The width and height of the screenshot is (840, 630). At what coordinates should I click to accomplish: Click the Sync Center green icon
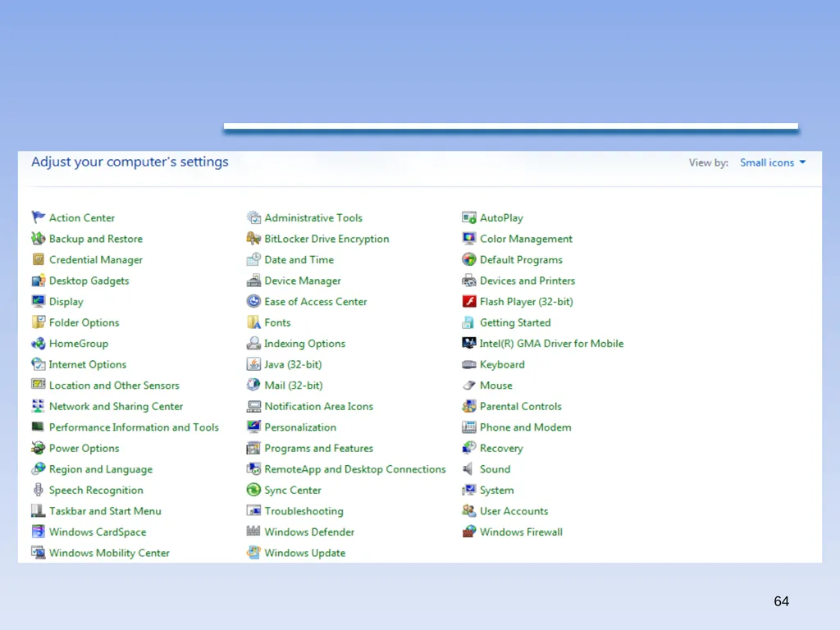[x=253, y=490]
